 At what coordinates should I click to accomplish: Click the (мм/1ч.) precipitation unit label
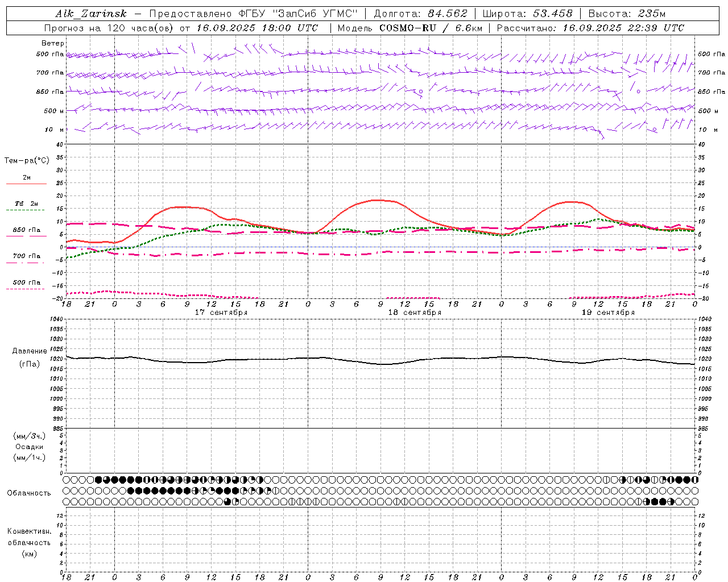pyautogui.click(x=30, y=458)
